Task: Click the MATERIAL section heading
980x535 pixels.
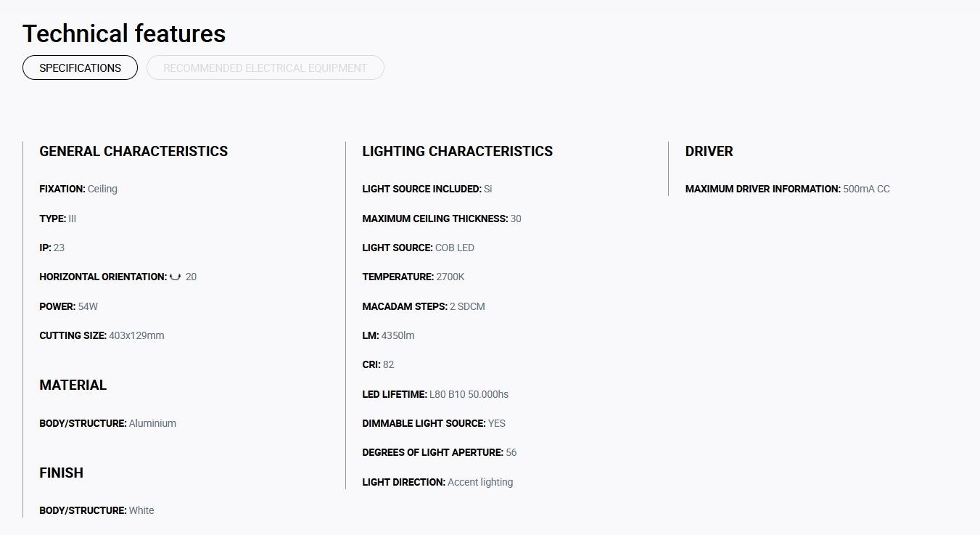Action: coord(73,385)
